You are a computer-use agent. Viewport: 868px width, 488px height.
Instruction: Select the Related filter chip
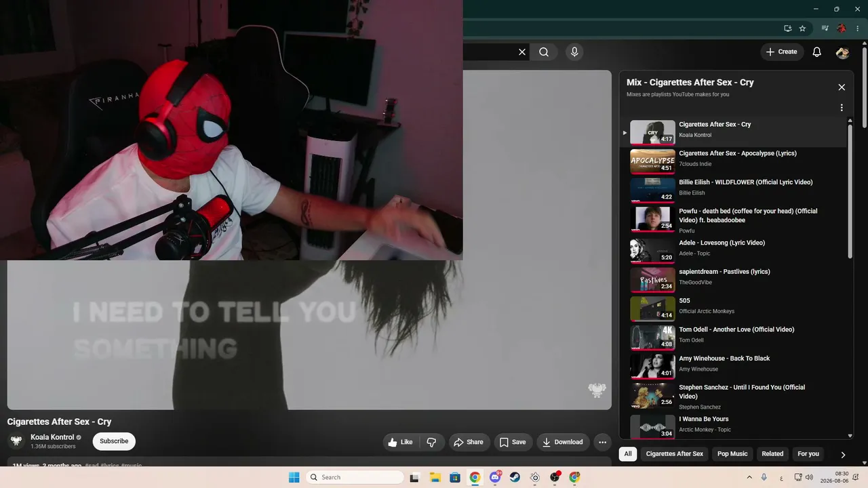772,454
